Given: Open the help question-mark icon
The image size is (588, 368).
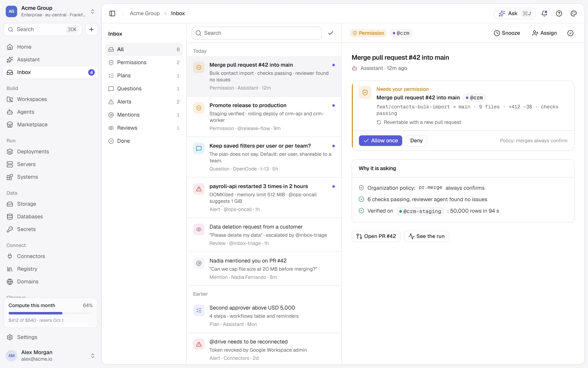Looking at the screenshot, I should pos(559,13).
